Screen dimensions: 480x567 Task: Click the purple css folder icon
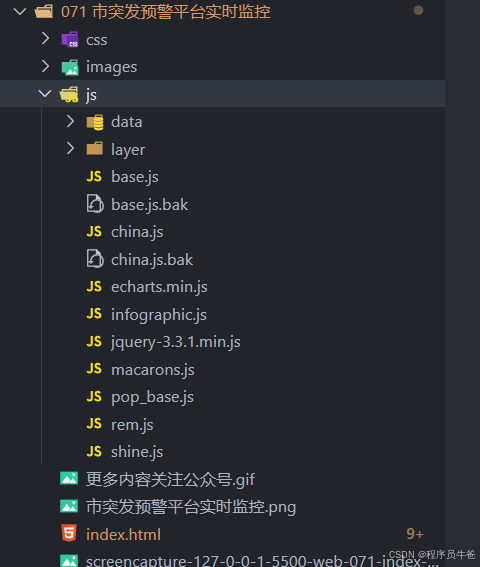pyautogui.click(x=70, y=39)
